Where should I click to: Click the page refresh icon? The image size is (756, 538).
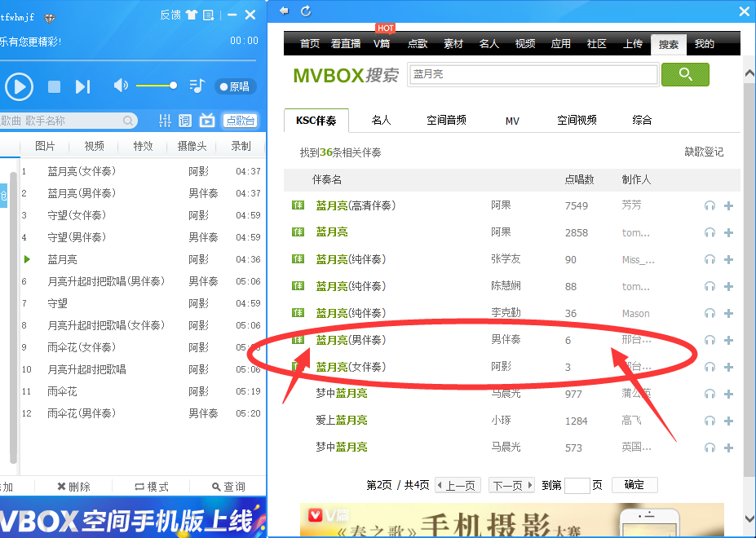pos(306,11)
